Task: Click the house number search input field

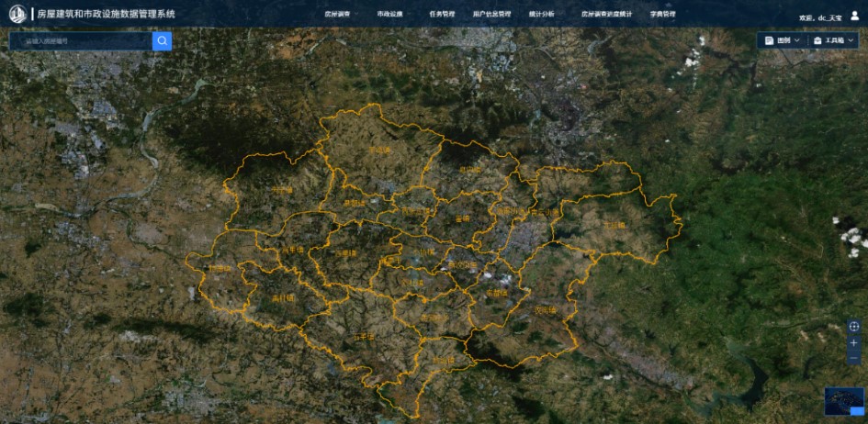Action: coord(83,40)
